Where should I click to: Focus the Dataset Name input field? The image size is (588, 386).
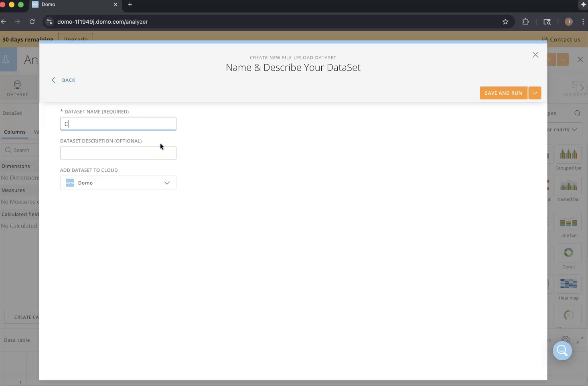[118, 124]
